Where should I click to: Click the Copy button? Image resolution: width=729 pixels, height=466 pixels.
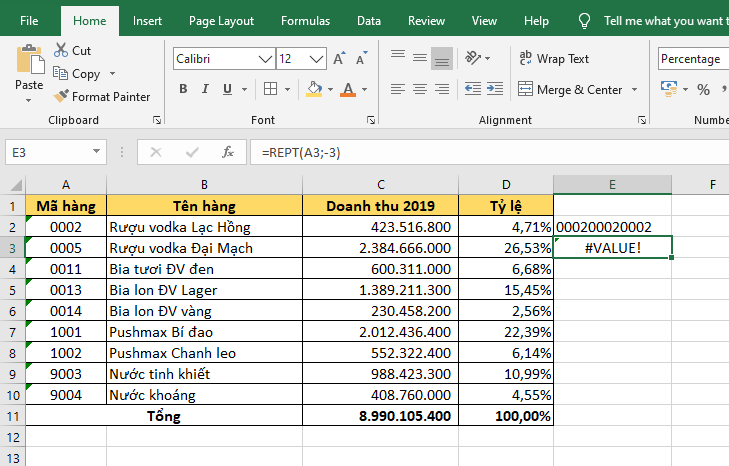[x=77, y=74]
